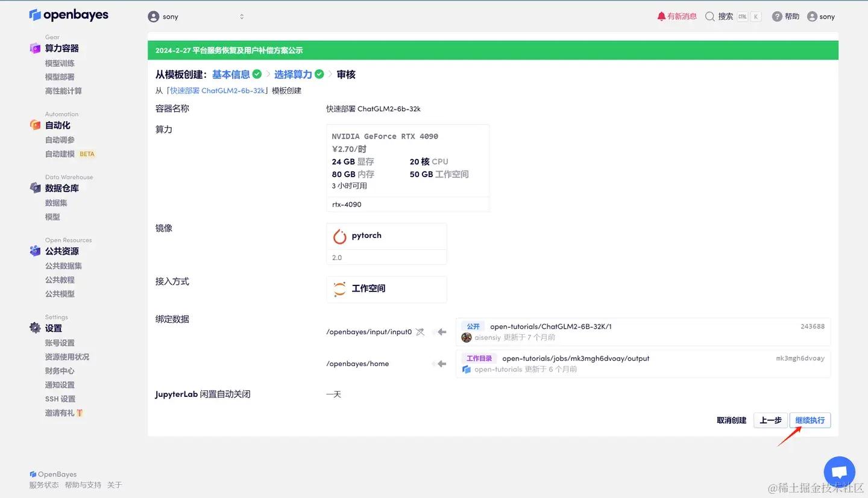Open 公共模型 in sidebar

coord(60,294)
